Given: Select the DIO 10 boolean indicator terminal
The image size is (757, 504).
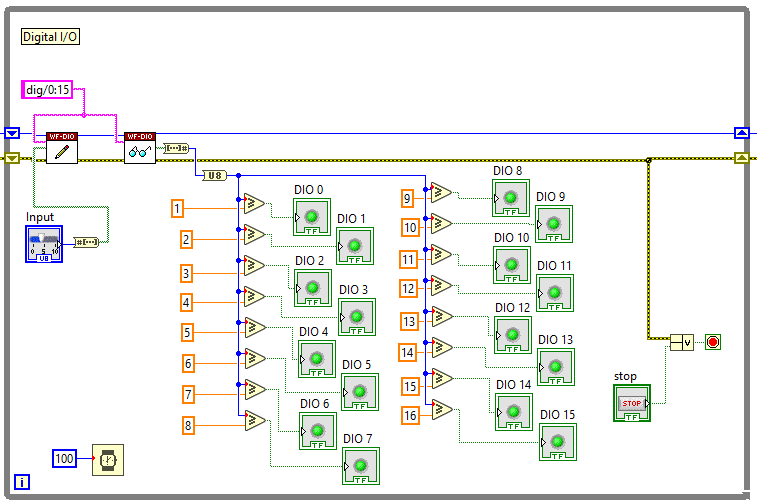Looking at the screenshot, I should click(x=512, y=265).
